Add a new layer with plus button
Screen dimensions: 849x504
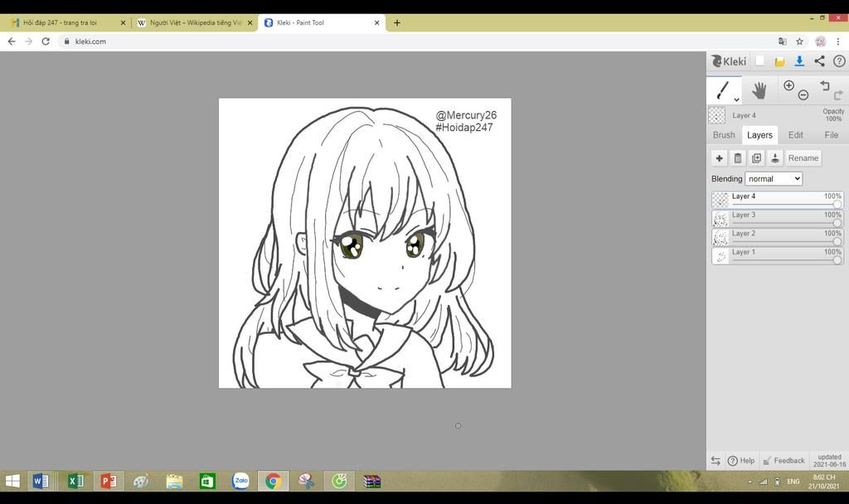click(x=719, y=158)
